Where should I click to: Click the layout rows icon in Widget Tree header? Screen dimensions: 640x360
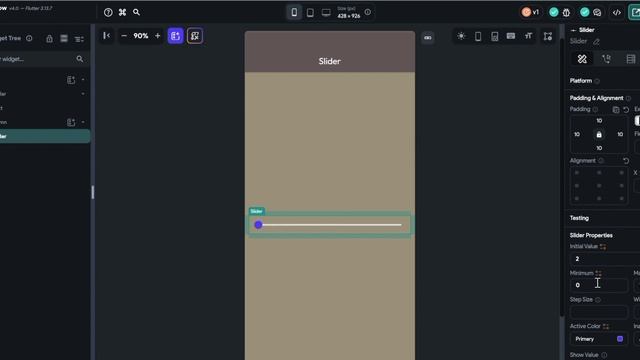coord(64,38)
